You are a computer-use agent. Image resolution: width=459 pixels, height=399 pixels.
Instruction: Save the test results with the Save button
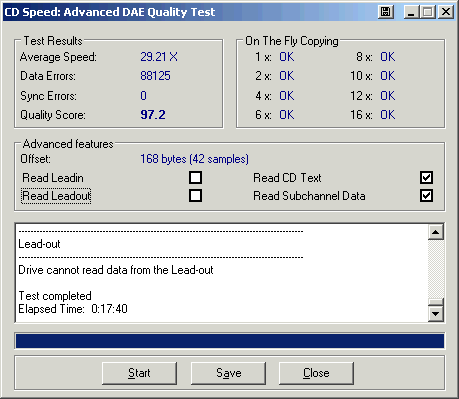[x=228, y=373]
